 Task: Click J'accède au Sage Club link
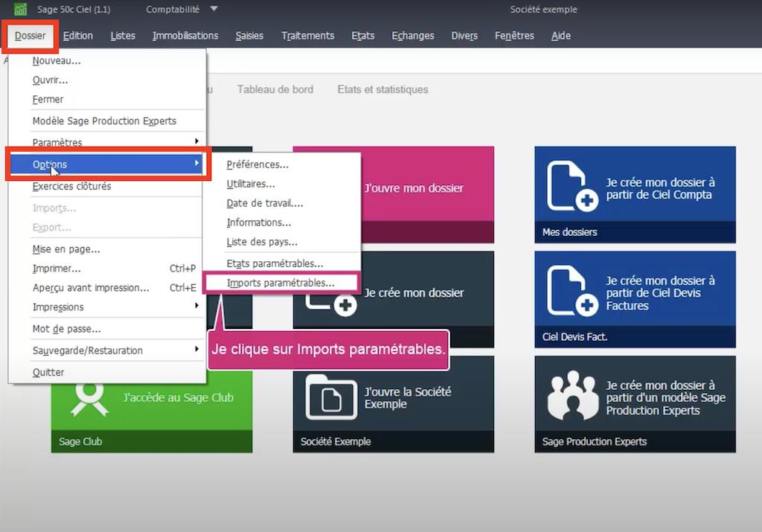178,397
